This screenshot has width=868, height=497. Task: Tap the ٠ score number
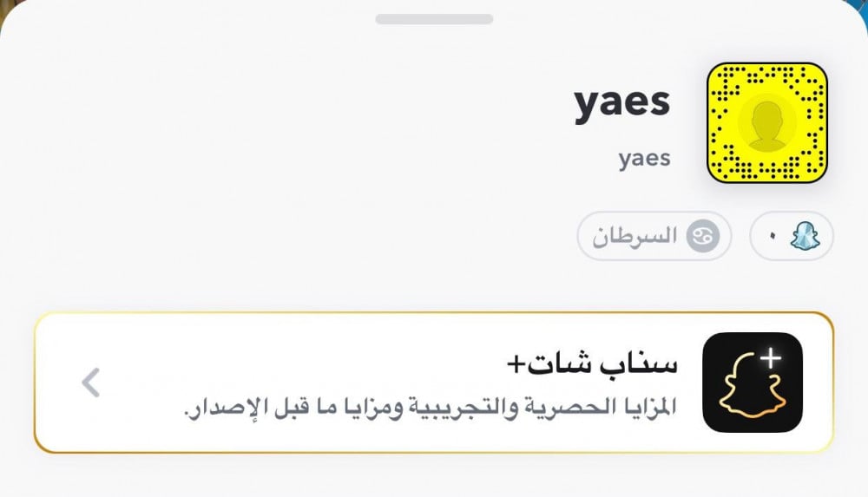(x=773, y=237)
